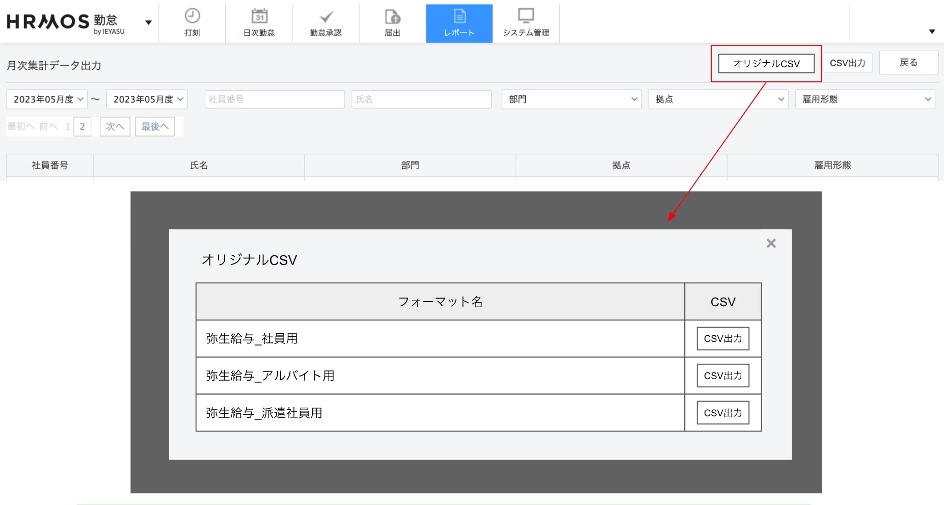Export CSV for 弥生給与_派遣社員用
This screenshot has width=944, height=505.
tap(723, 412)
